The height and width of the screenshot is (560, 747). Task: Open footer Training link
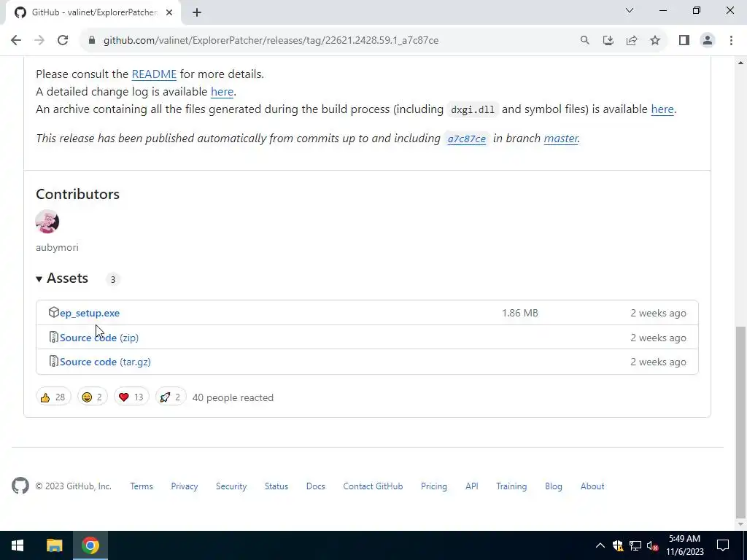point(511,486)
